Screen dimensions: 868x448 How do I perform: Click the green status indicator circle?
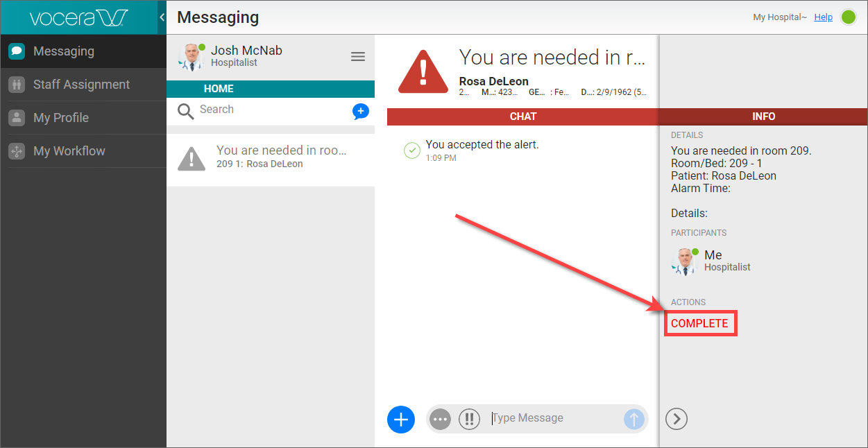[848, 17]
